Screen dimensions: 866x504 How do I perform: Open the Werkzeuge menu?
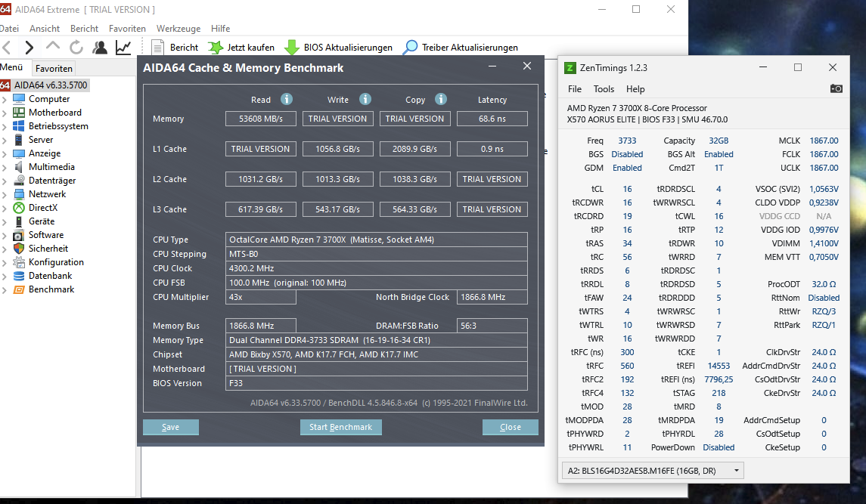tap(178, 28)
